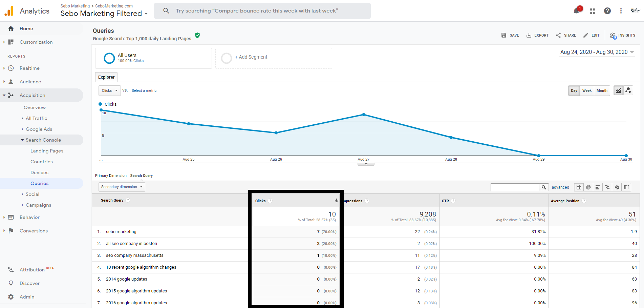Open the INSIGHTS panel

(622, 35)
